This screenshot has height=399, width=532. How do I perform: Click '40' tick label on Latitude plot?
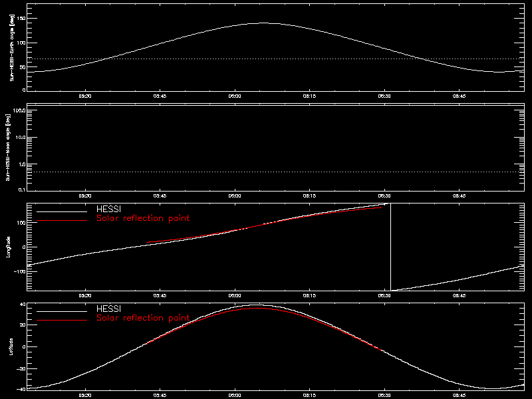[23, 305]
